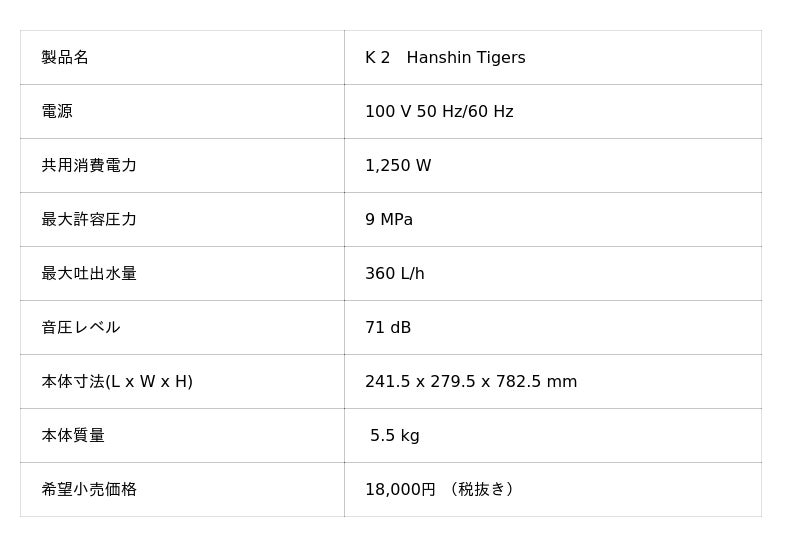
Task: Click the 本体寸法(L x W x H) label
Action: point(117,382)
